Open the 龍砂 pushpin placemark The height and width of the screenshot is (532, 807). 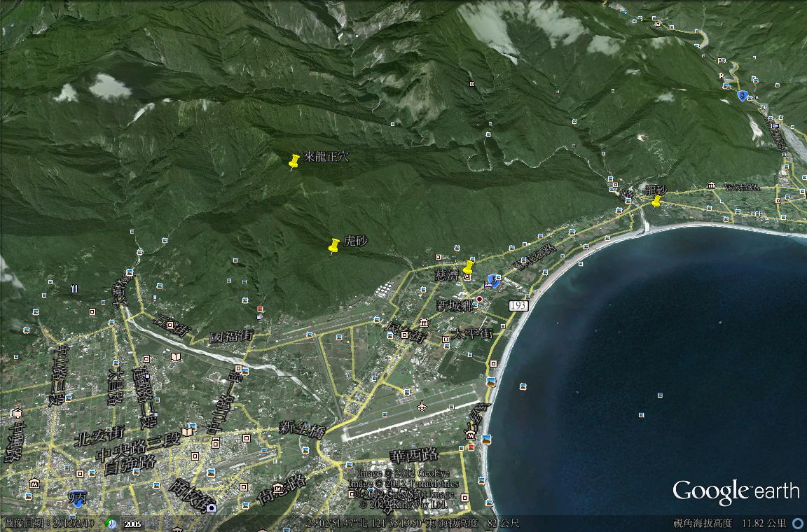(x=656, y=201)
